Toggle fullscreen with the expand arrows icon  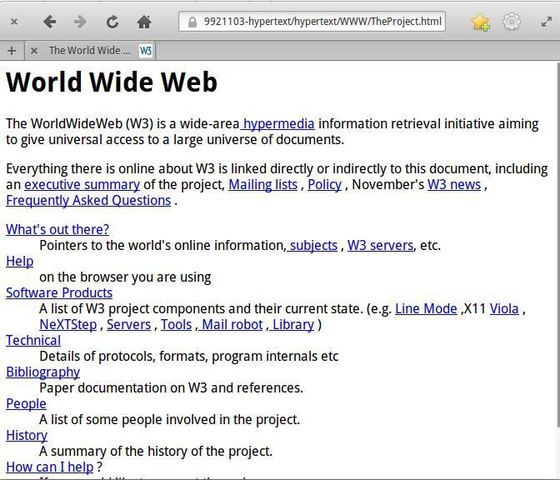546,22
